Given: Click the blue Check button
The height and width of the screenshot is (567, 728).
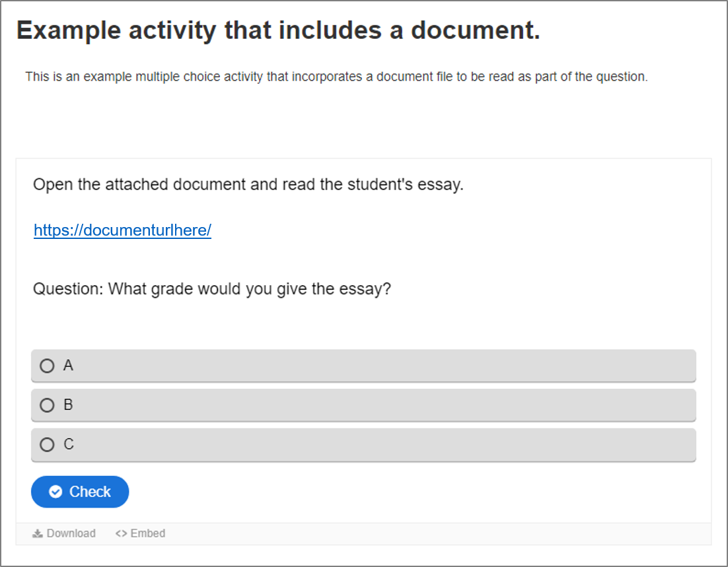Looking at the screenshot, I should click(x=80, y=492).
